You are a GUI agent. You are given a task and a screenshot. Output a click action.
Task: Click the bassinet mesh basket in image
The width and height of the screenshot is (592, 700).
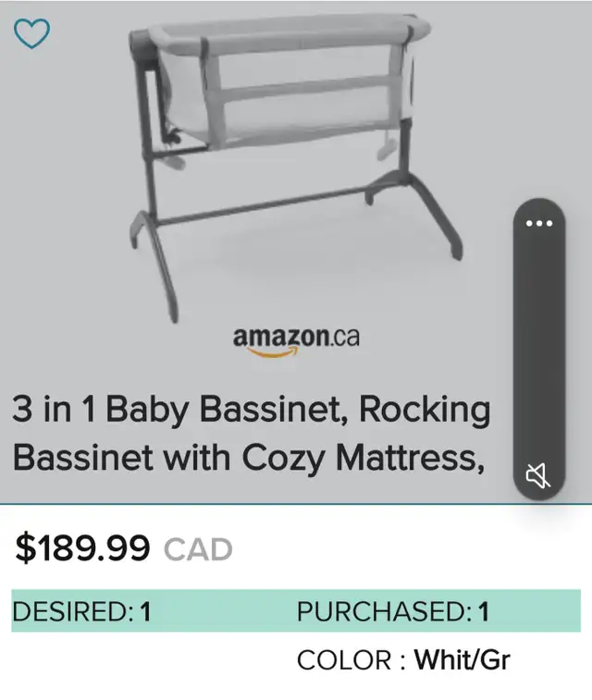[x=286, y=82]
